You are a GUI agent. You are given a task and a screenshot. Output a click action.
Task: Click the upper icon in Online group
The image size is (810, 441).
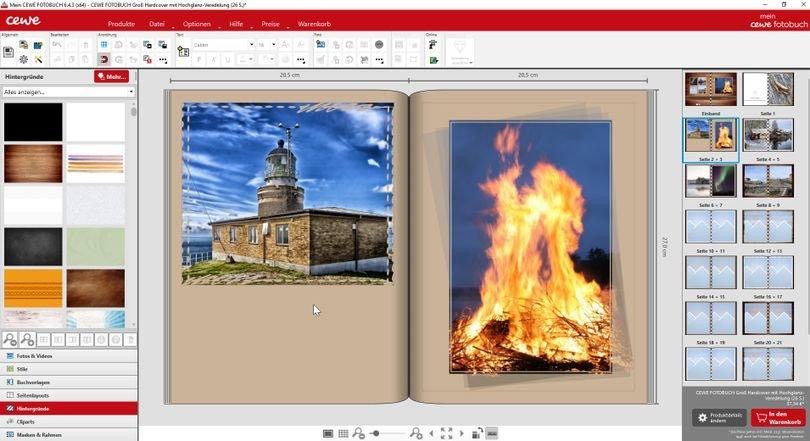433,45
